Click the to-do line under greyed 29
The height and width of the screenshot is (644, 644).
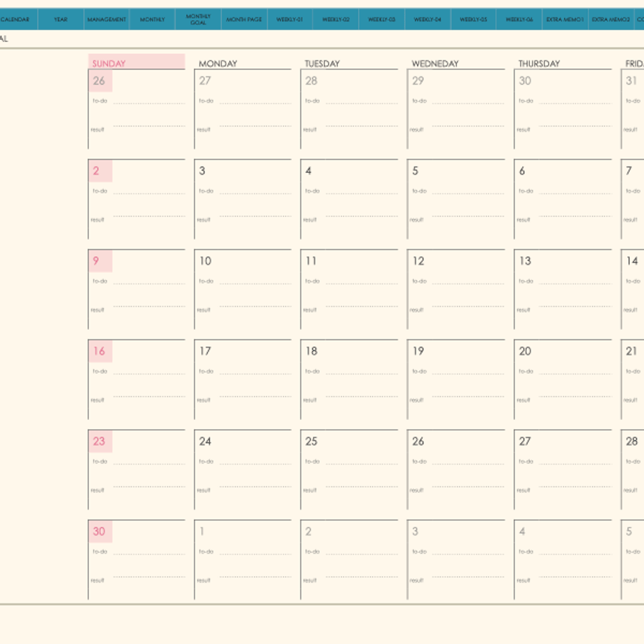(468, 103)
